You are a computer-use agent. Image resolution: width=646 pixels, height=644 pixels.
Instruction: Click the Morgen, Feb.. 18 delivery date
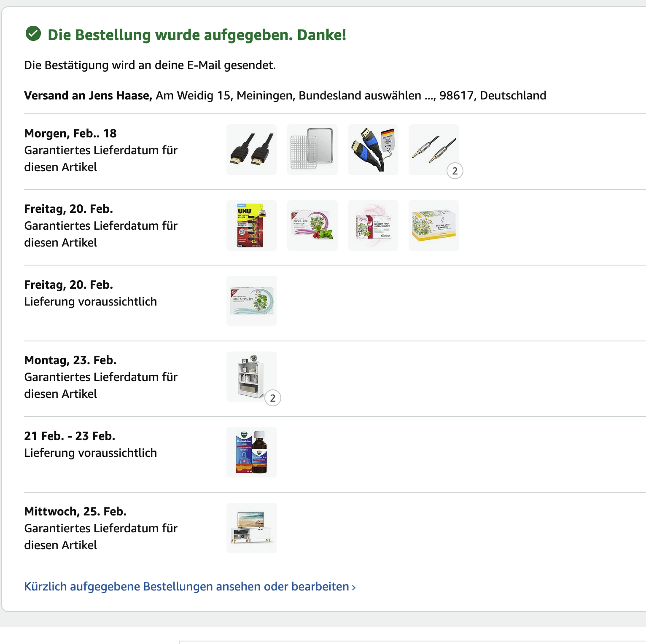(70, 134)
